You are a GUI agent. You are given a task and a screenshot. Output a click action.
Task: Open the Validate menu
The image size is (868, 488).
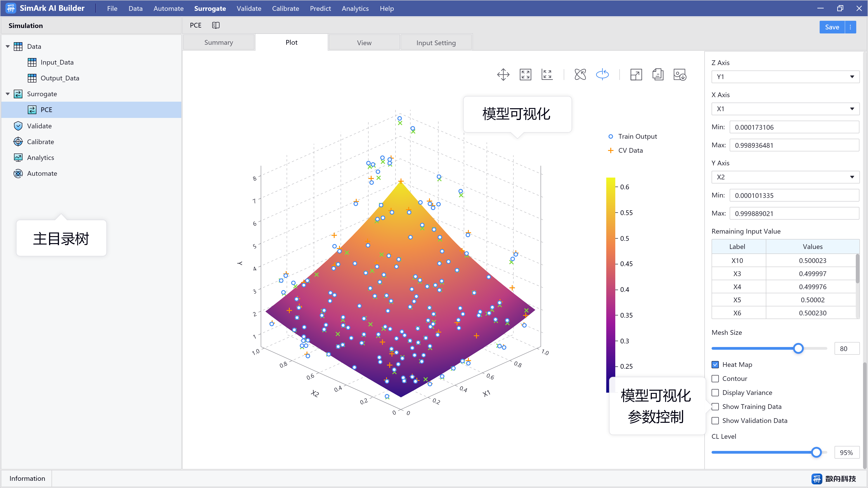[249, 8]
